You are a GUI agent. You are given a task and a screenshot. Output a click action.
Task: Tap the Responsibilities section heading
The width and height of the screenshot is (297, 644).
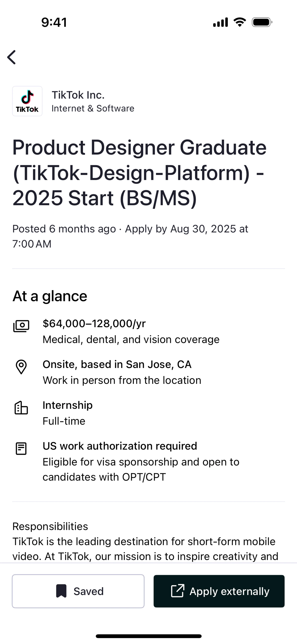(50, 526)
